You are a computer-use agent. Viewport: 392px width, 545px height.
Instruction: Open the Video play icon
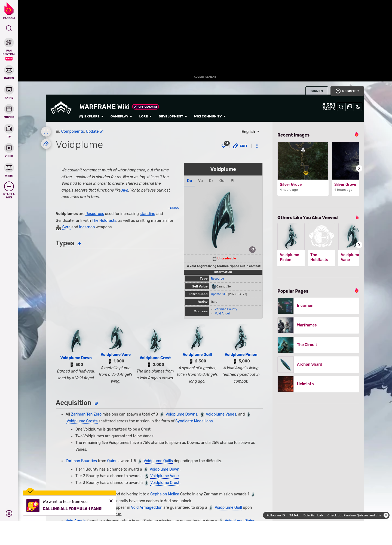(9, 148)
